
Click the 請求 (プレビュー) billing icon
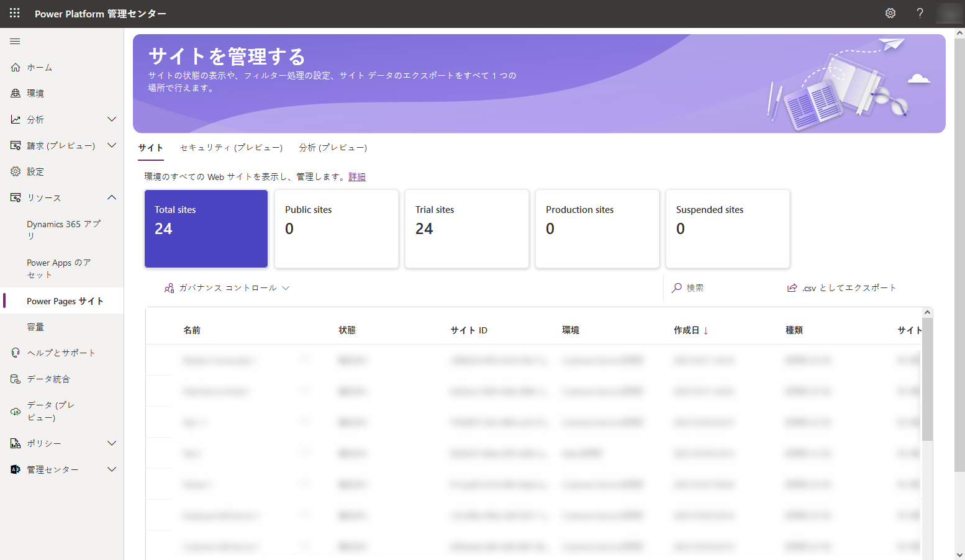[x=16, y=145]
